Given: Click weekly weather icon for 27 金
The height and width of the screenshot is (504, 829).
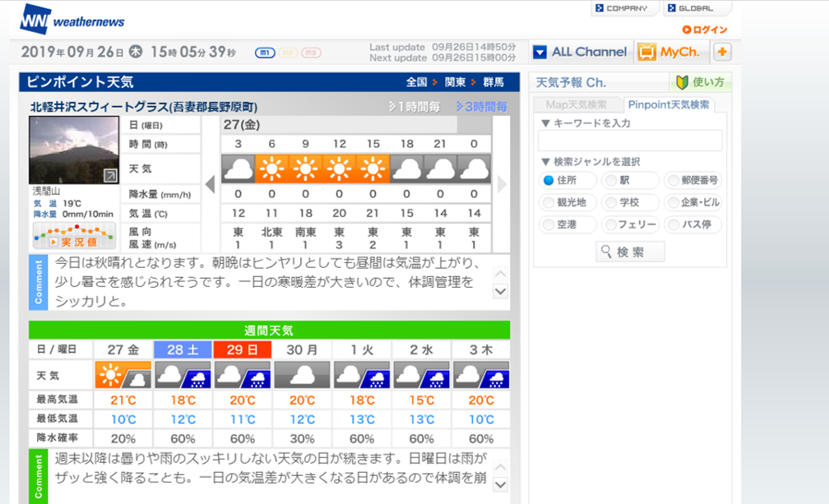Looking at the screenshot, I should click(123, 375).
